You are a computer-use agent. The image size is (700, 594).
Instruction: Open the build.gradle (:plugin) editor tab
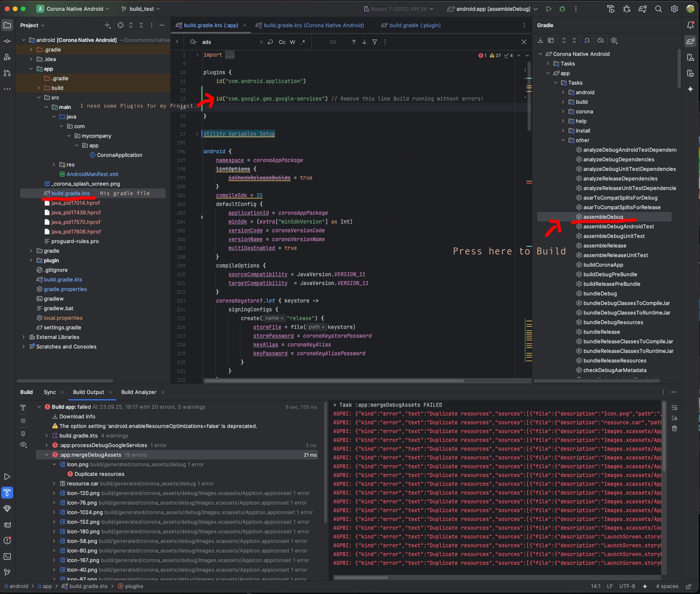tap(415, 25)
